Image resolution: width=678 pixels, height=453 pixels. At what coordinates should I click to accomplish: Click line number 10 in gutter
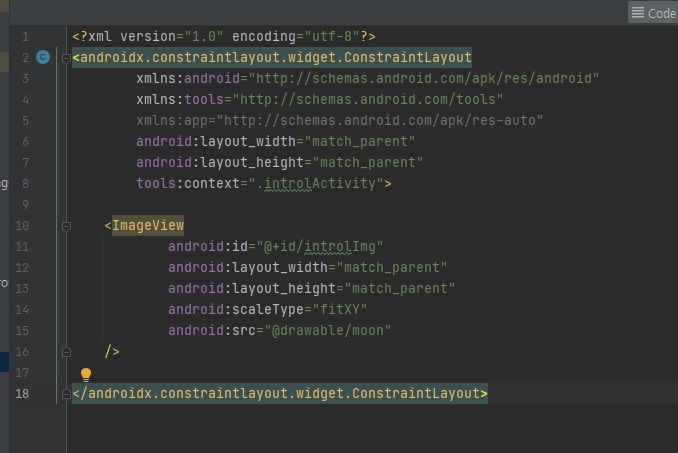pos(22,226)
